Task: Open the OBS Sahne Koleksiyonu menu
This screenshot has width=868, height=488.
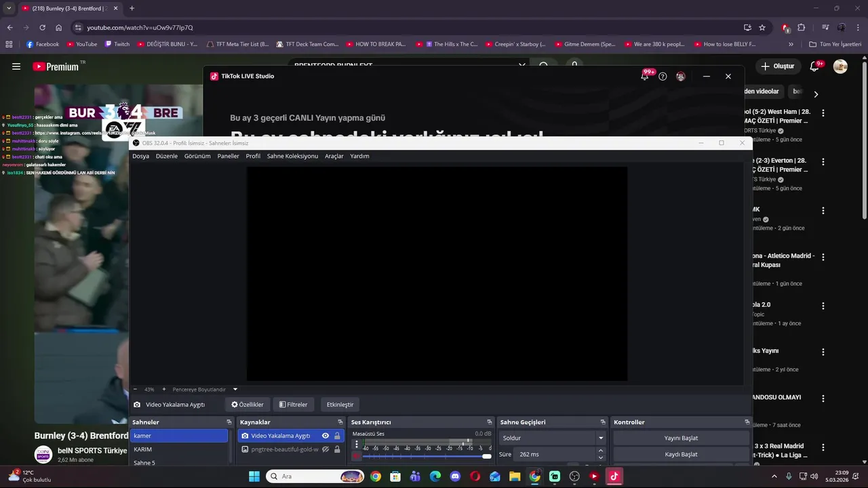Action: [292, 156]
